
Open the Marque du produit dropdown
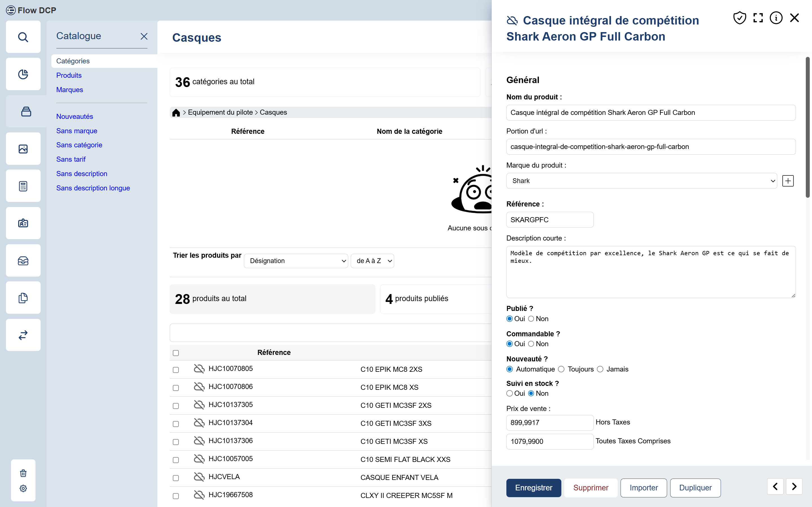click(641, 181)
